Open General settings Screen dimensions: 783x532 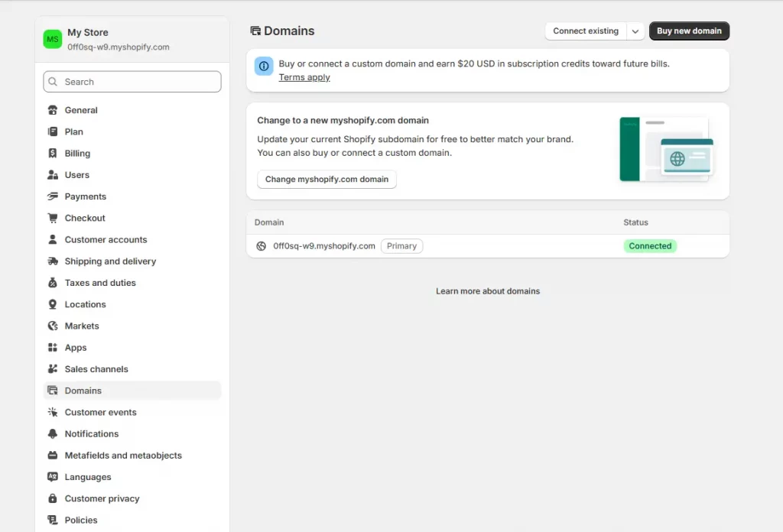pyautogui.click(x=132, y=110)
